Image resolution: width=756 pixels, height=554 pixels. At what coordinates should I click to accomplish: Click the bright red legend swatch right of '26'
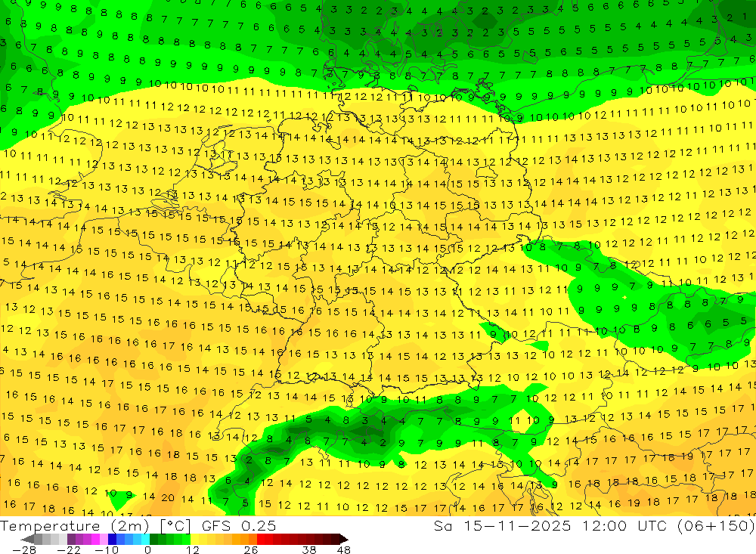click(261, 539)
